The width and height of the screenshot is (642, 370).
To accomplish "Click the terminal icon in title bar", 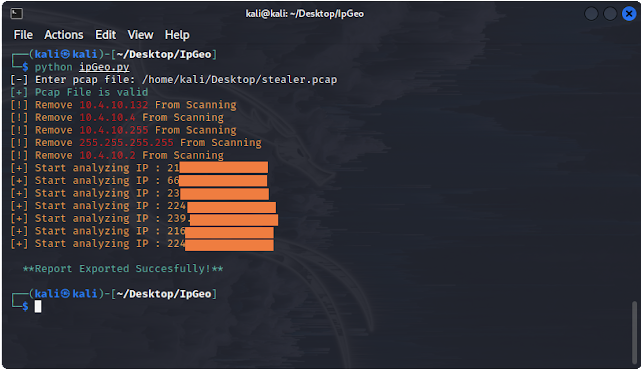I will click(x=16, y=14).
